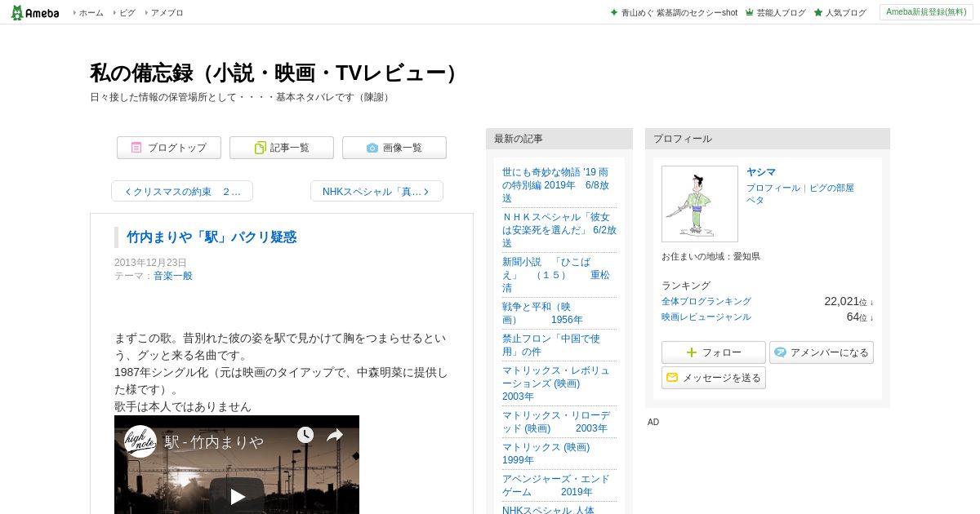Screen dimensions: 980x514
Task: Open 芸能人ブログ link
Action: (781, 13)
